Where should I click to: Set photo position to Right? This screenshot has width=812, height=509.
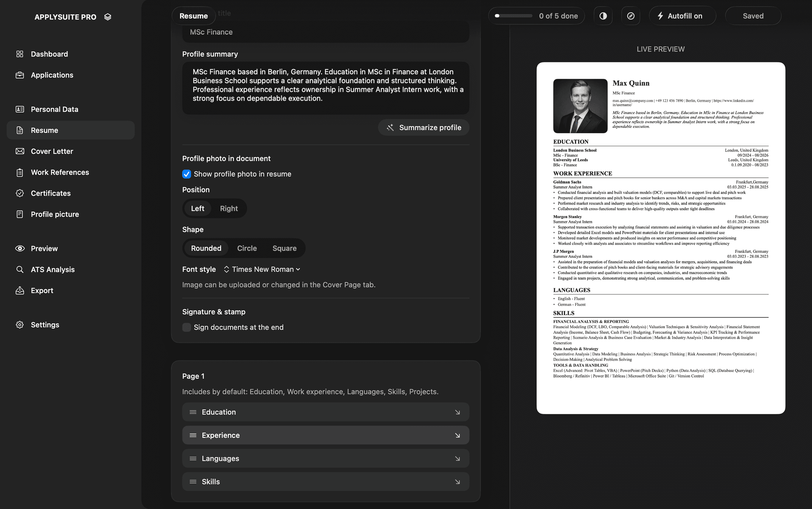(x=229, y=208)
